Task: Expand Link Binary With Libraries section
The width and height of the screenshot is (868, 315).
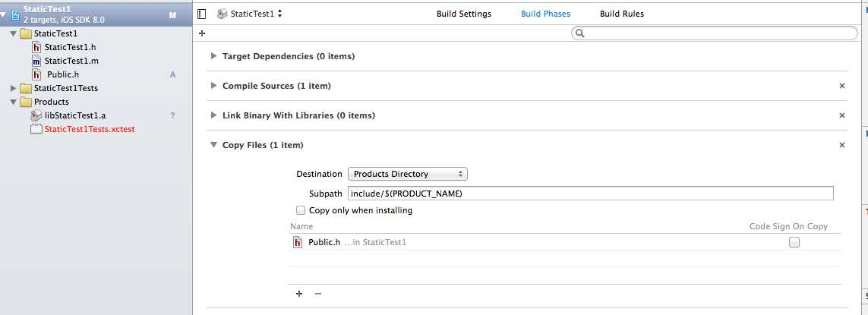Action: tap(213, 115)
